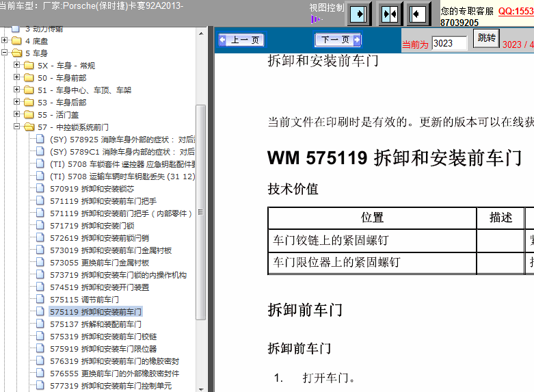Click document icon for (SY) 578925
This screenshot has width=534, height=392.
(40, 139)
